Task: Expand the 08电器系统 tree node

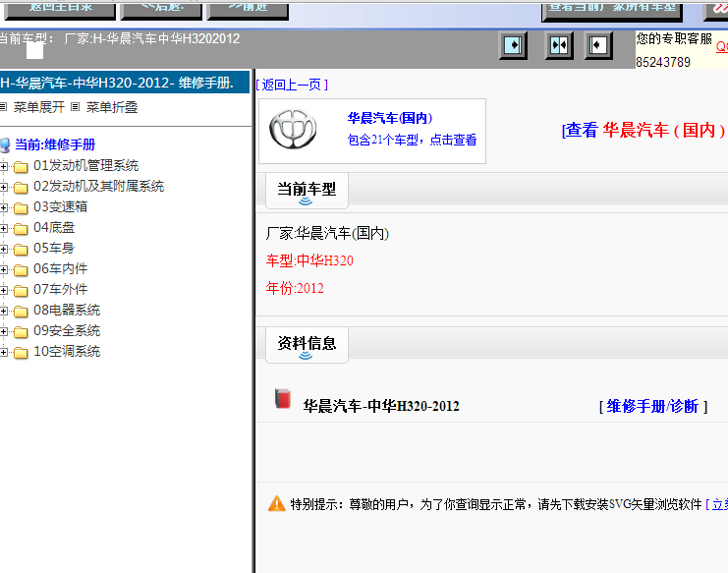Action: coord(4,311)
